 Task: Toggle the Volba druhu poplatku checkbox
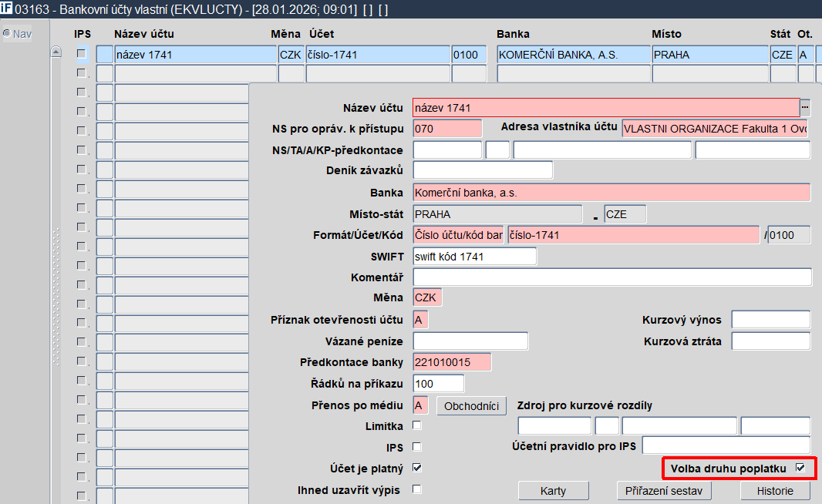(x=800, y=468)
